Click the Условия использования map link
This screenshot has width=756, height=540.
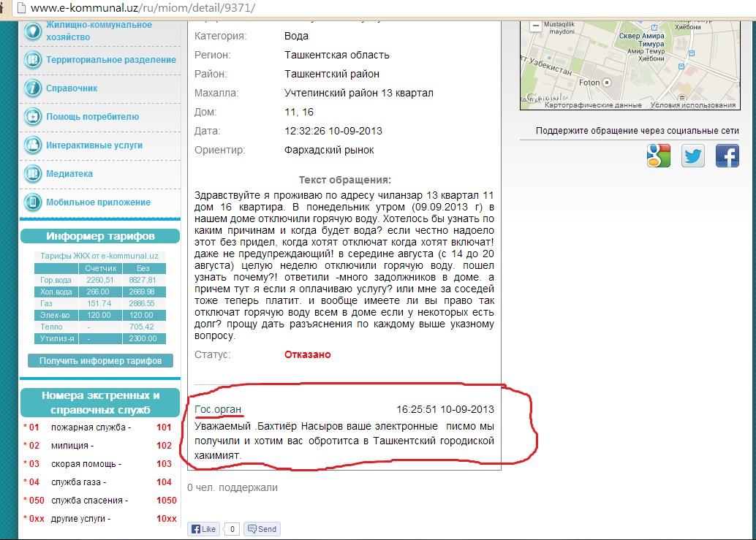point(692,105)
